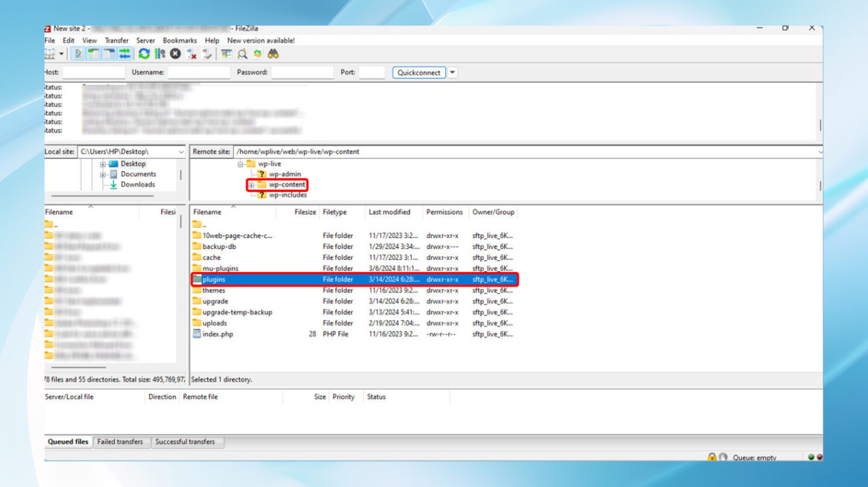
Task: Switch to the Failed transfers tab
Action: tap(120, 442)
